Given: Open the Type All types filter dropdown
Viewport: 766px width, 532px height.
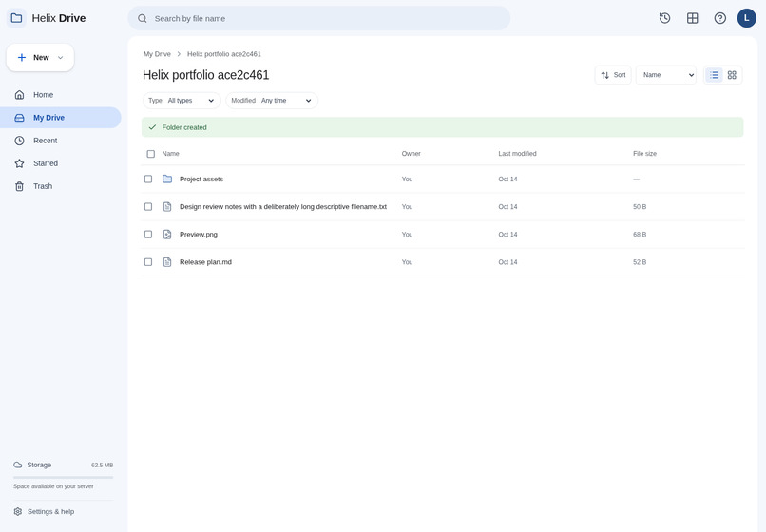Looking at the screenshot, I should [x=182, y=101].
